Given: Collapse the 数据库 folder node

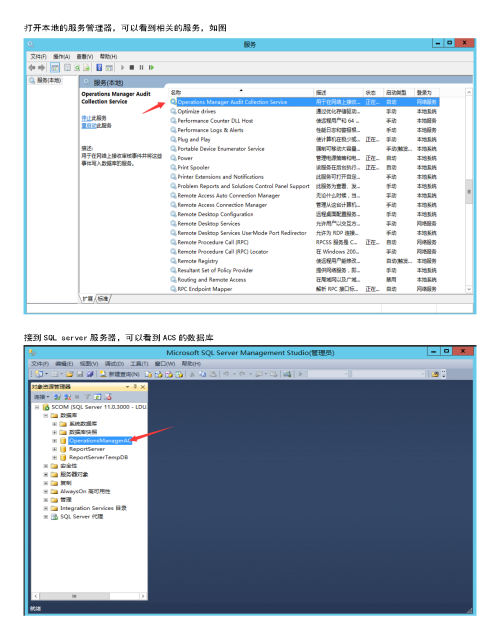Looking at the screenshot, I should point(46,415).
